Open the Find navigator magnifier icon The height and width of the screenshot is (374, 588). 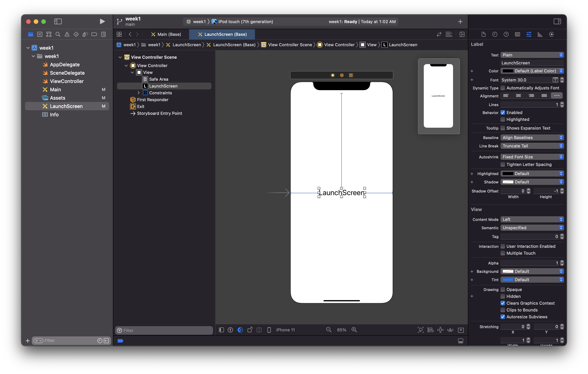pyautogui.click(x=58, y=34)
